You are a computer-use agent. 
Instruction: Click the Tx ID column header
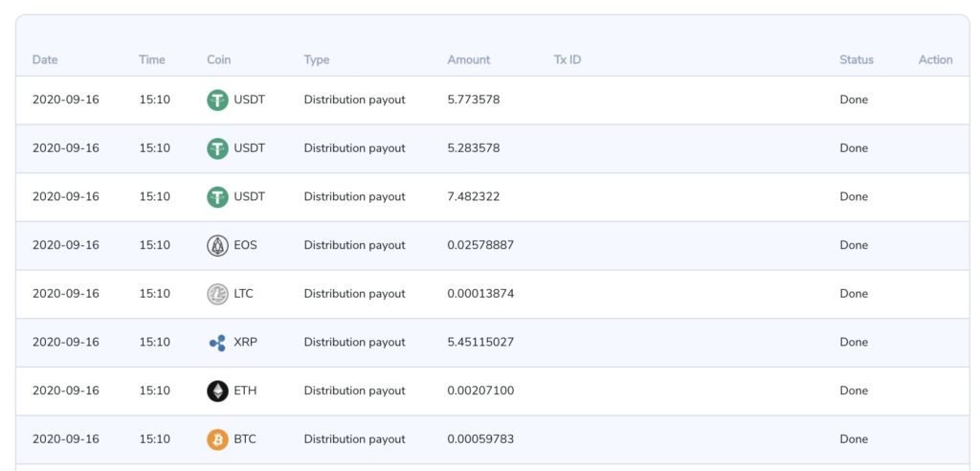568,59
